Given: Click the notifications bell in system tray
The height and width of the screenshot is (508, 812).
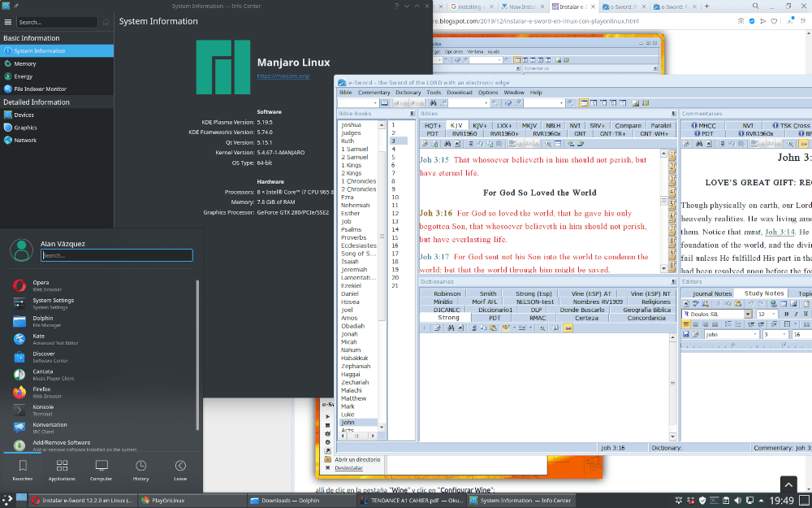Looking at the screenshot, I should click(679, 500).
